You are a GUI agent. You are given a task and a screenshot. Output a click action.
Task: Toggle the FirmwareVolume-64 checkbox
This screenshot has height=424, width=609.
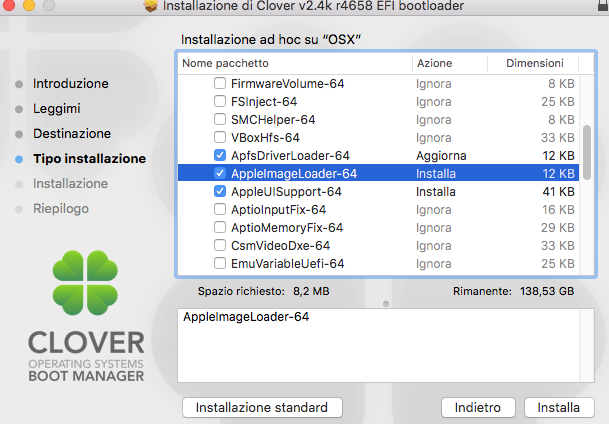coord(220,83)
